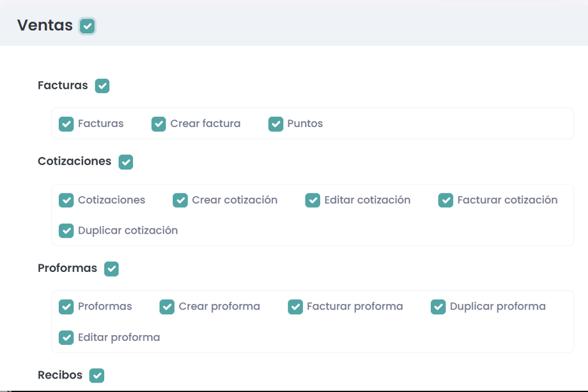
Task: Toggle the Facturas section group checkbox
Action: click(102, 86)
